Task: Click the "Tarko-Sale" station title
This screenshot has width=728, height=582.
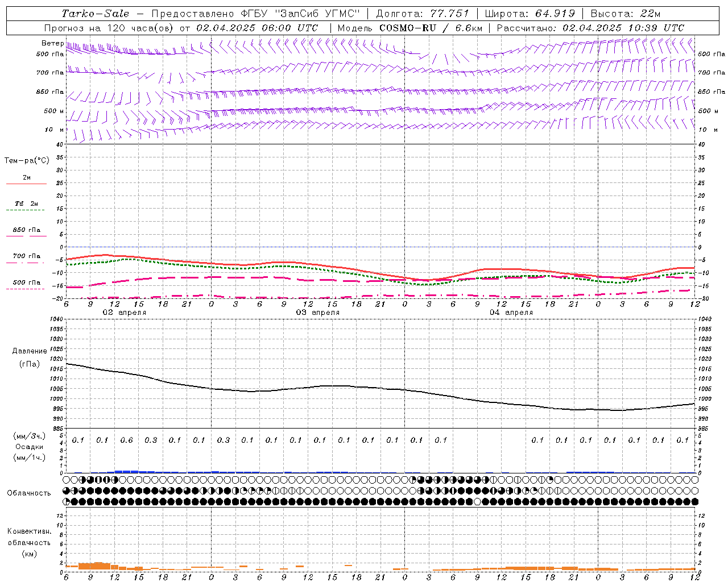Action: coord(96,14)
